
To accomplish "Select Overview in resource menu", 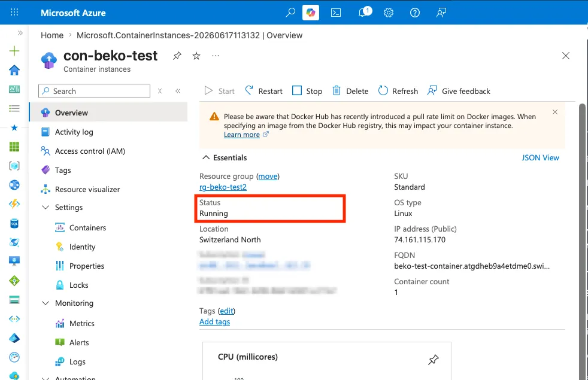I will pos(109,113).
